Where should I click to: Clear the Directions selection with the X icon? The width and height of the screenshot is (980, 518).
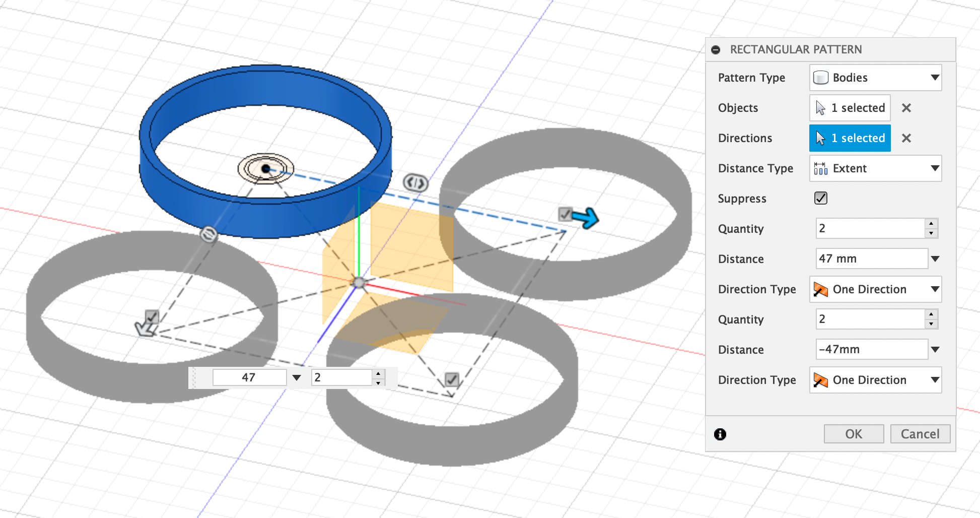pyautogui.click(x=906, y=138)
